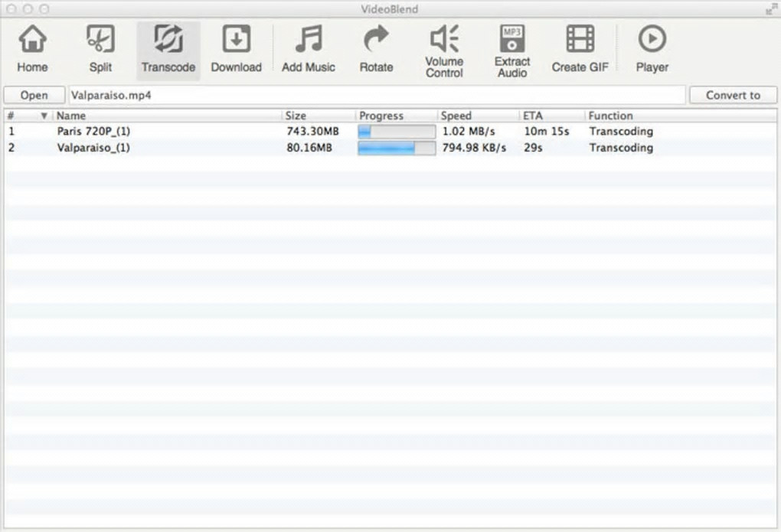Select the Transcode tool

(x=168, y=50)
